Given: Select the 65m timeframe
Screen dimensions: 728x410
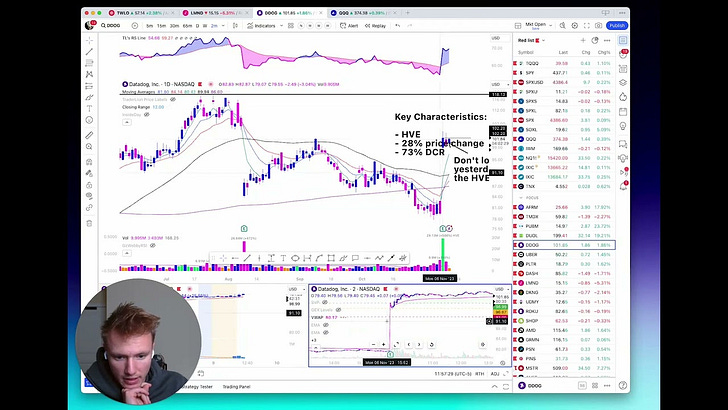Looking at the screenshot, I should pos(187,26).
